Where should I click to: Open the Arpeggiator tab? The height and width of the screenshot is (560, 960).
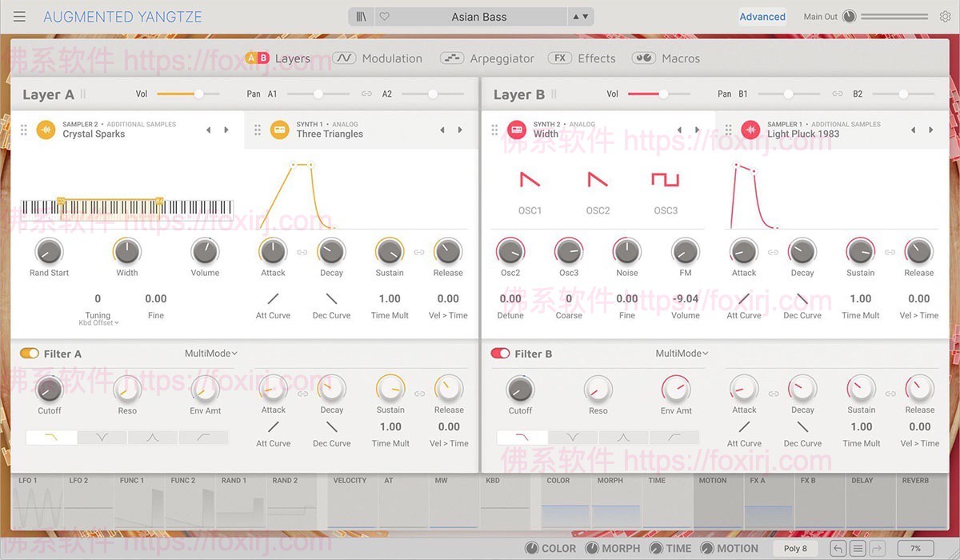(500, 58)
